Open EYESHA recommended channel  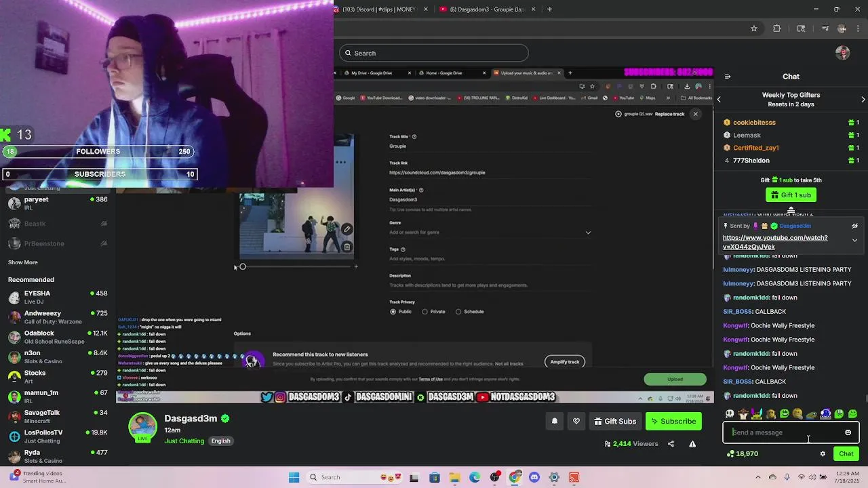(x=58, y=297)
